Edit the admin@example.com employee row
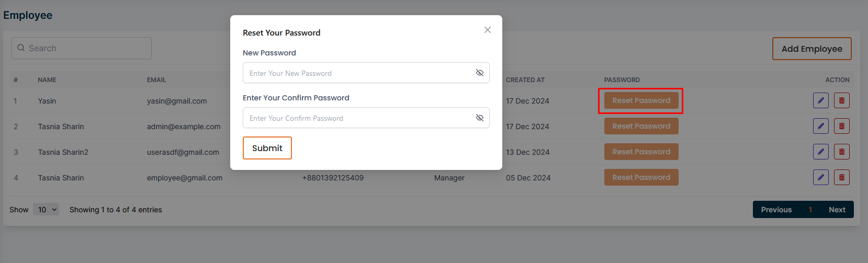 820,126
